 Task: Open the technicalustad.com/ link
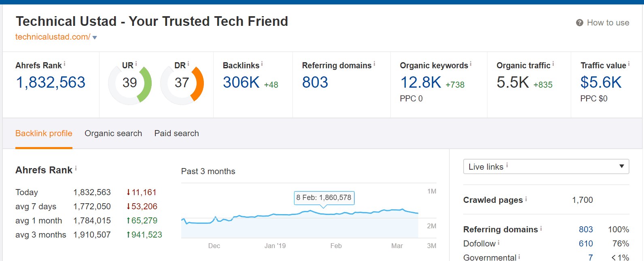tap(53, 37)
